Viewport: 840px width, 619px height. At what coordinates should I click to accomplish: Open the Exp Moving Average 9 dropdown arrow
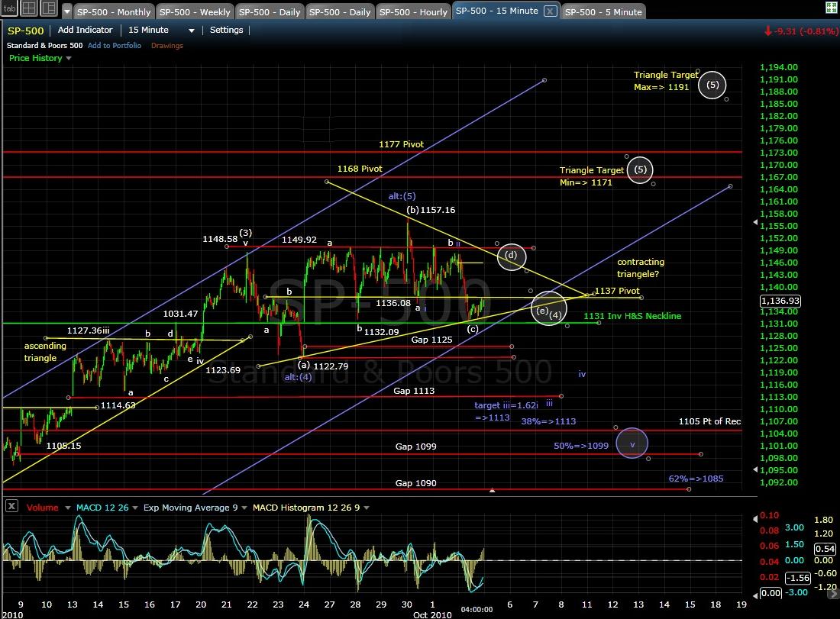pos(244,508)
